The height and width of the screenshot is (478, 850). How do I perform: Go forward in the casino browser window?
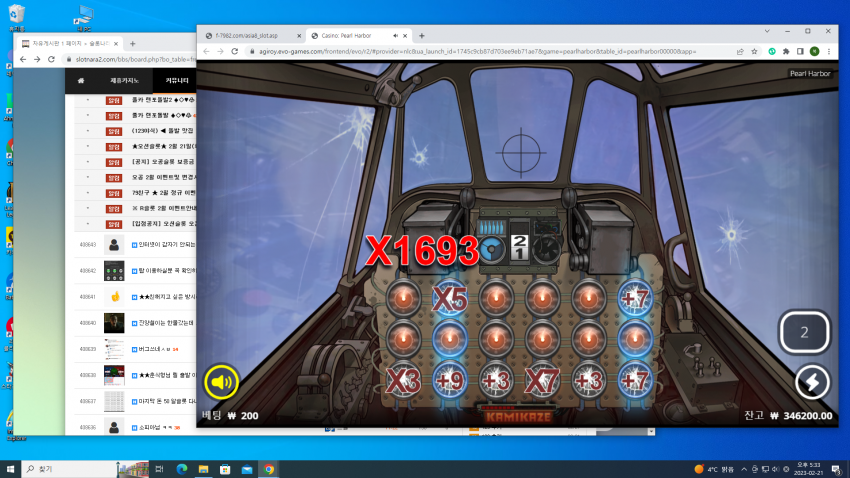pos(220,51)
